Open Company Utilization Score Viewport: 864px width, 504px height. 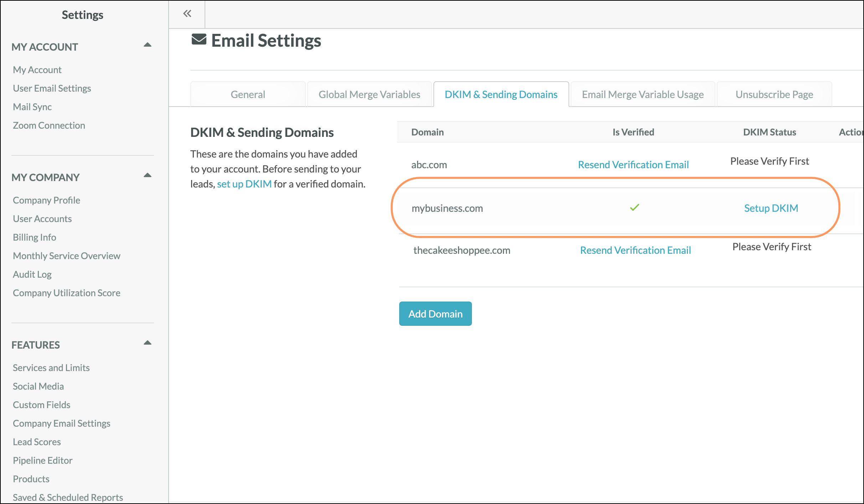tap(67, 293)
